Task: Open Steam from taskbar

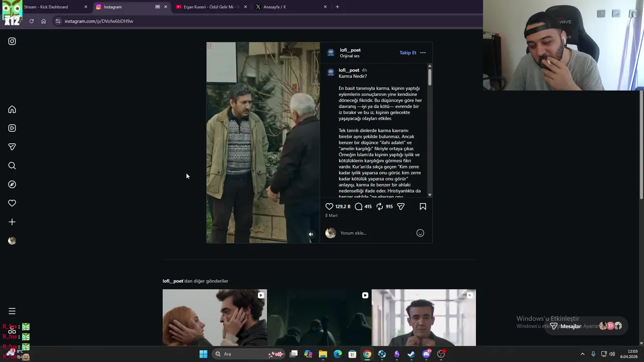Action: click(411, 354)
